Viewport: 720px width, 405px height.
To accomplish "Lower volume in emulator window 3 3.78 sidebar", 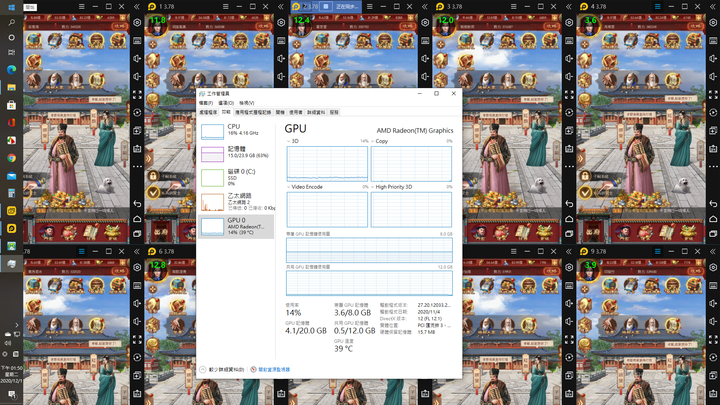I will 569,76.
